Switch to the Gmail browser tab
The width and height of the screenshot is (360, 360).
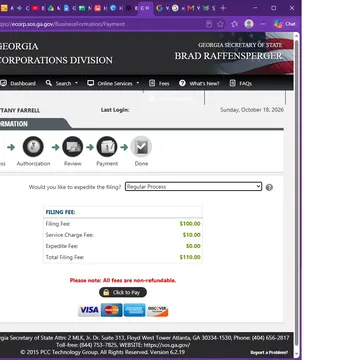coord(190,8)
